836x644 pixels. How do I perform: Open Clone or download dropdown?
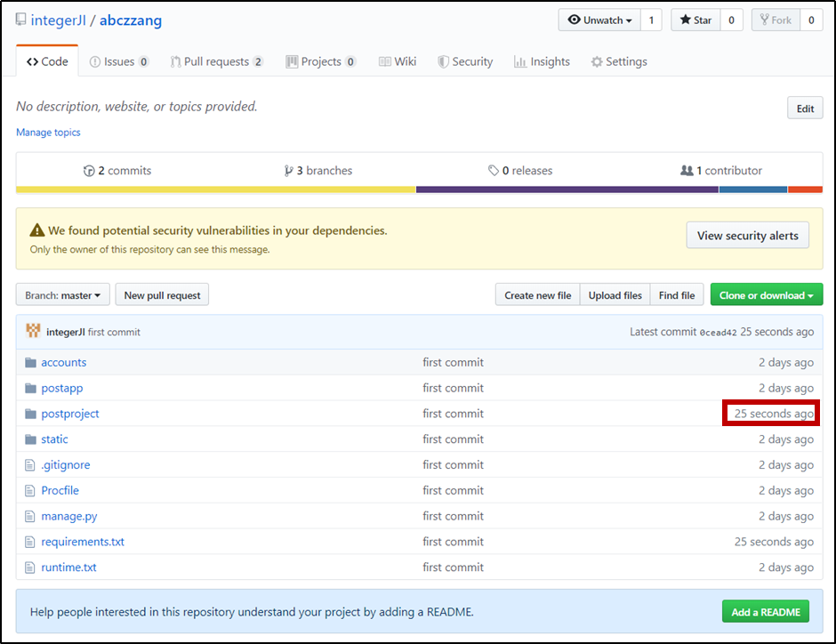click(x=766, y=294)
